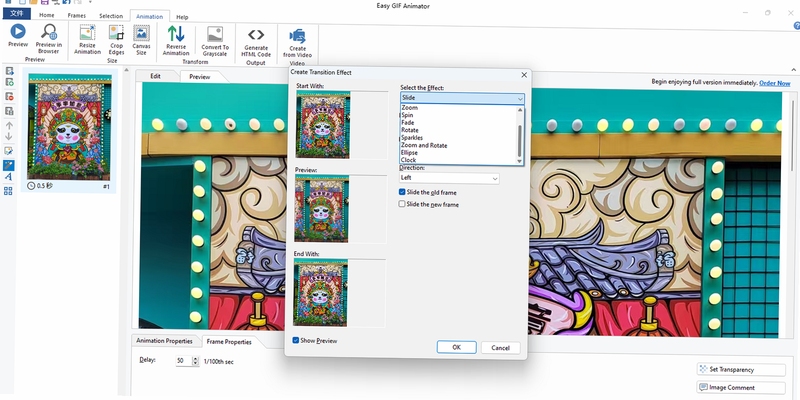Click the highlighted transition effect sidebar icon
The image size is (800, 400).
pyautogui.click(x=9, y=165)
